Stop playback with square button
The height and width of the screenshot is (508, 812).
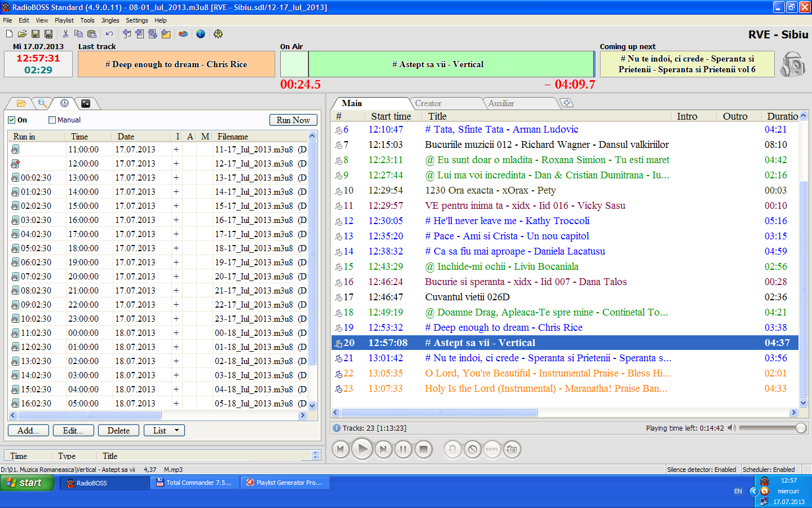click(x=423, y=450)
